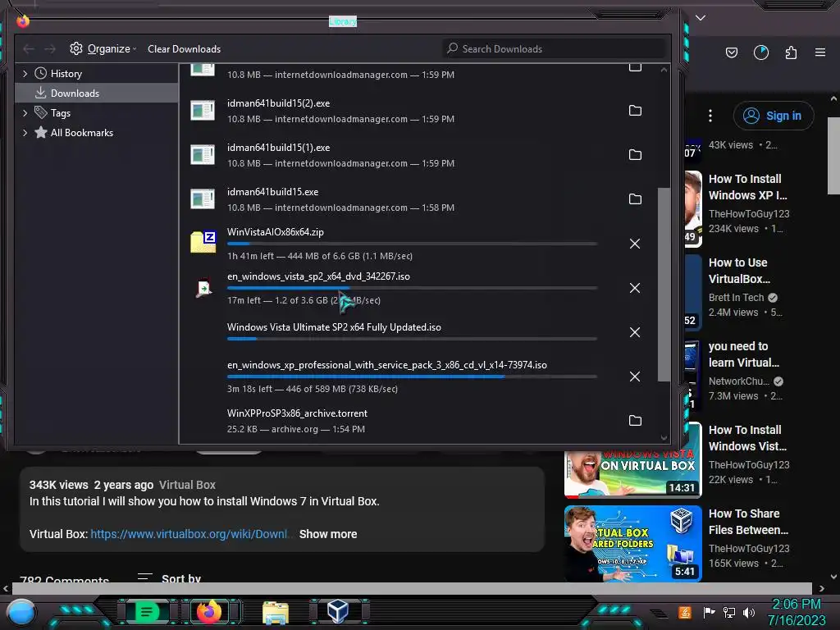Cancel Windows Vista Ultimate SP2 iso download
Image resolution: width=840 pixels, height=630 pixels.
tap(635, 332)
